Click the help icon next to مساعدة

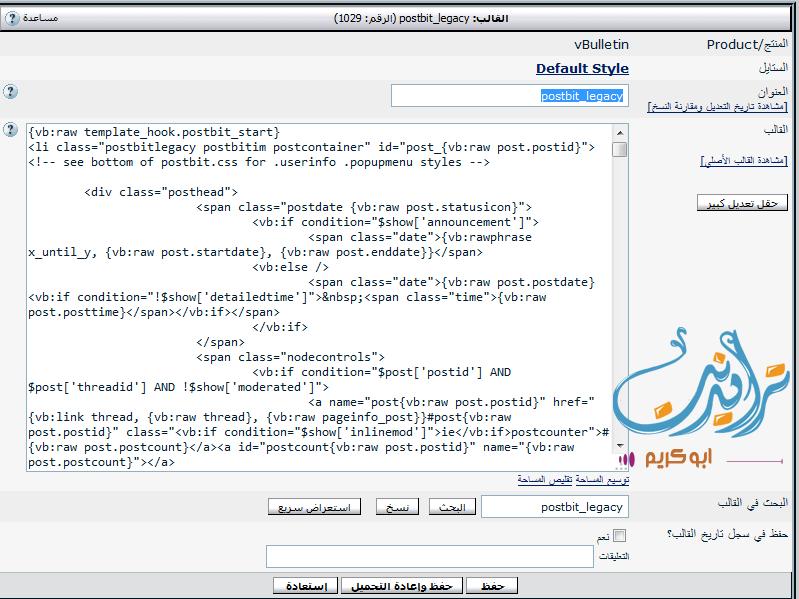(12, 18)
